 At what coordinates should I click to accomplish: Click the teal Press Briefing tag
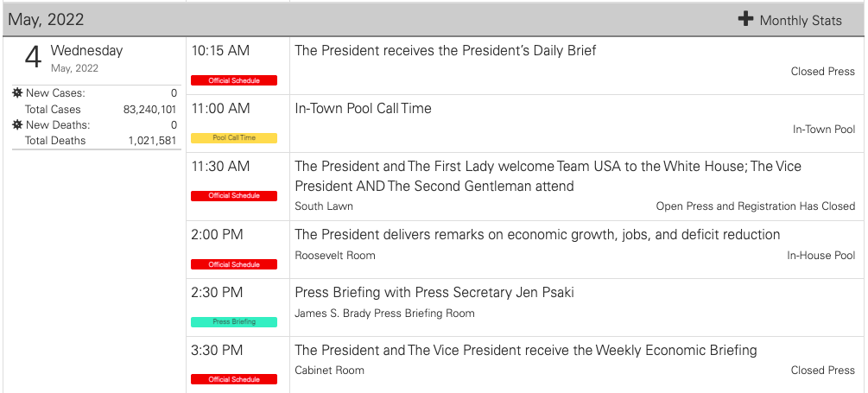233,321
